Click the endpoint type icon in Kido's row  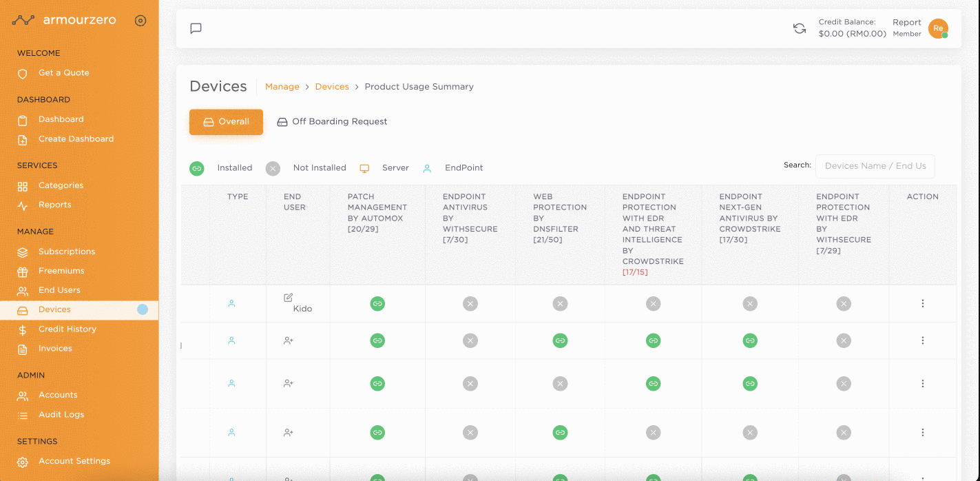[231, 303]
